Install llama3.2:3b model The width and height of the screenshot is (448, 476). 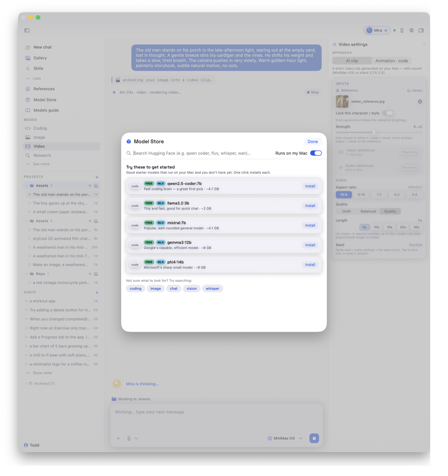click(310, 206)
